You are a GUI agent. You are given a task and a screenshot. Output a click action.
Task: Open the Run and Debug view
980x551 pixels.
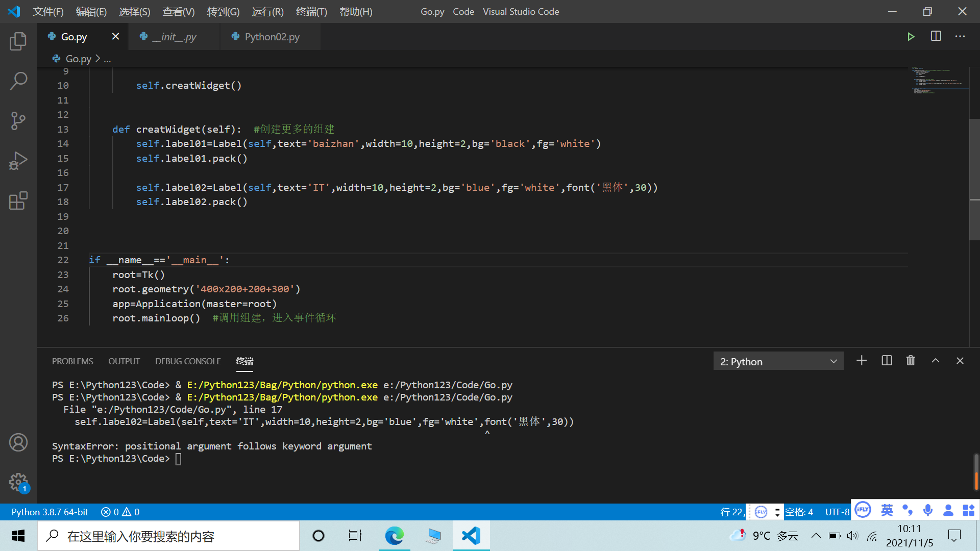click(x=18, y=161)
